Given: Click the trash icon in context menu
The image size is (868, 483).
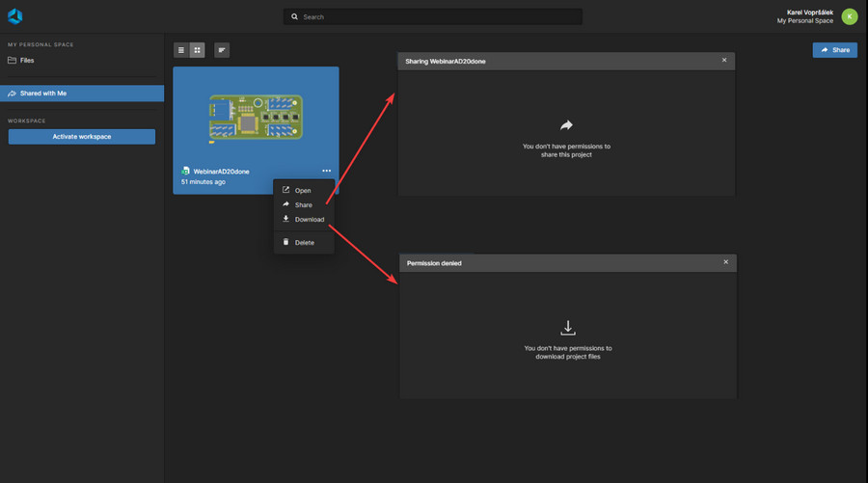Looking at the screenshot, I should [x=285, y=242].
